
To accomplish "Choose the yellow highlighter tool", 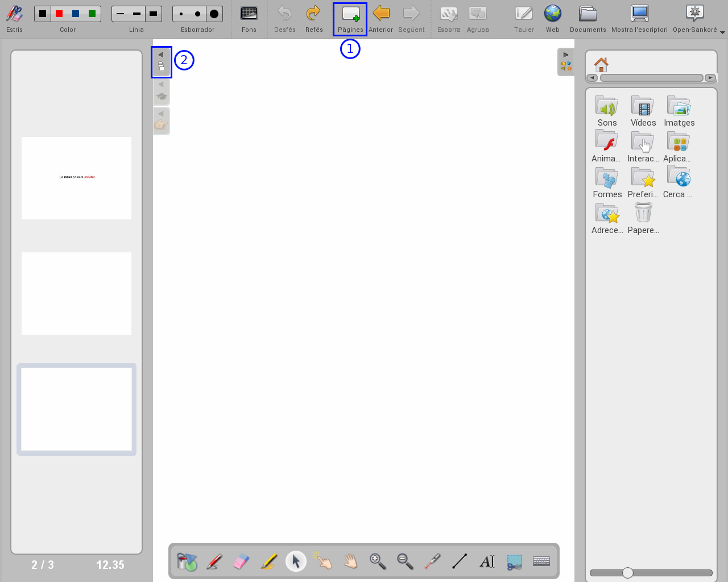I will 268,562.
